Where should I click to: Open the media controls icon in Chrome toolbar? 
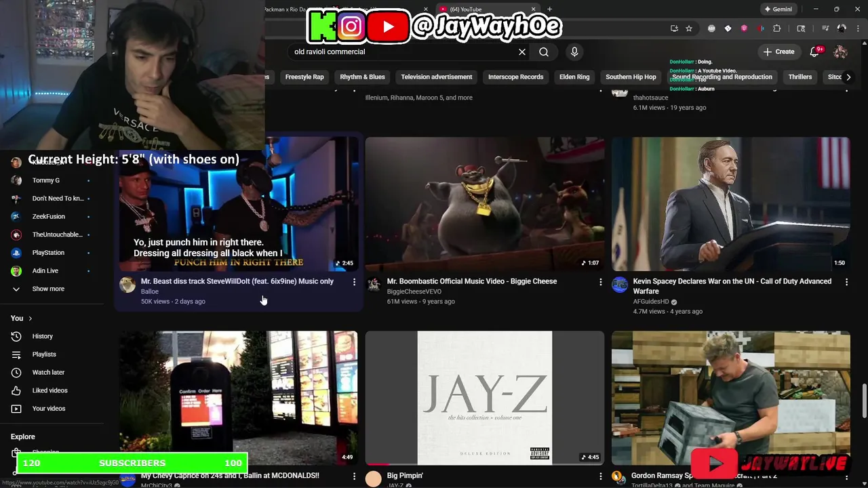tap(825, 28)
